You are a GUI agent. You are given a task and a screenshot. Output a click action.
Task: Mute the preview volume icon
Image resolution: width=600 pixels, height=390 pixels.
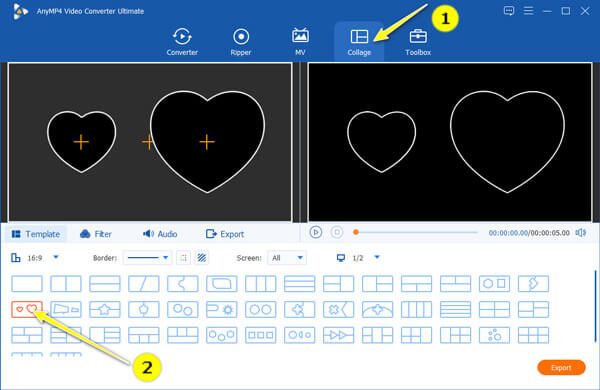(x=581, y=233)
